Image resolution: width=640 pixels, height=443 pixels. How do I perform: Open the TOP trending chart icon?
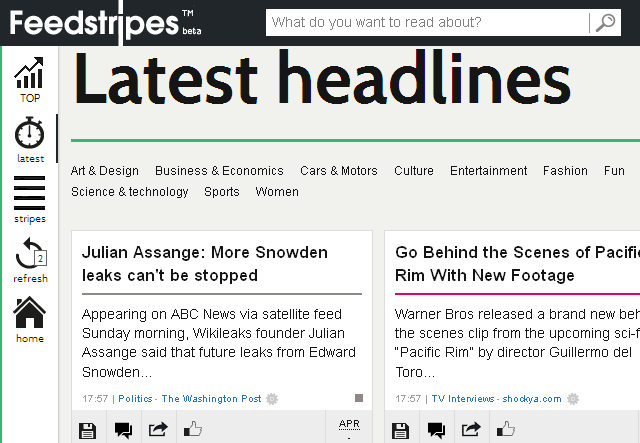coord(29,73)
